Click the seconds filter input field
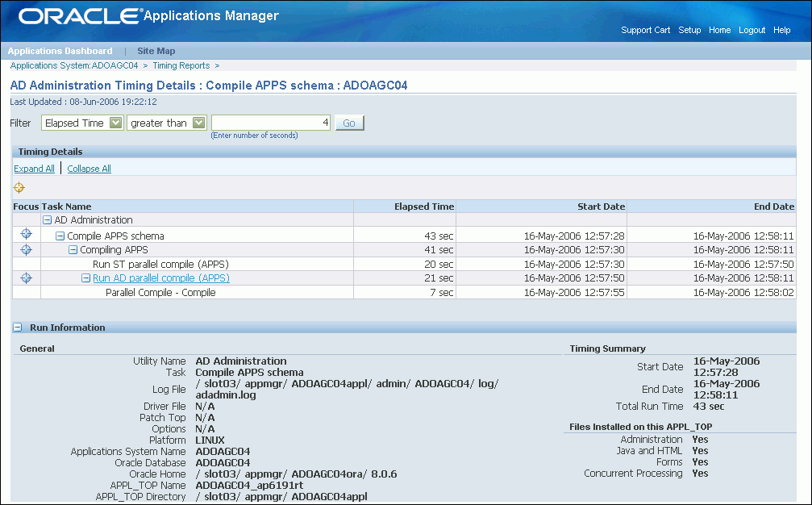 click(x=271, y=123)
